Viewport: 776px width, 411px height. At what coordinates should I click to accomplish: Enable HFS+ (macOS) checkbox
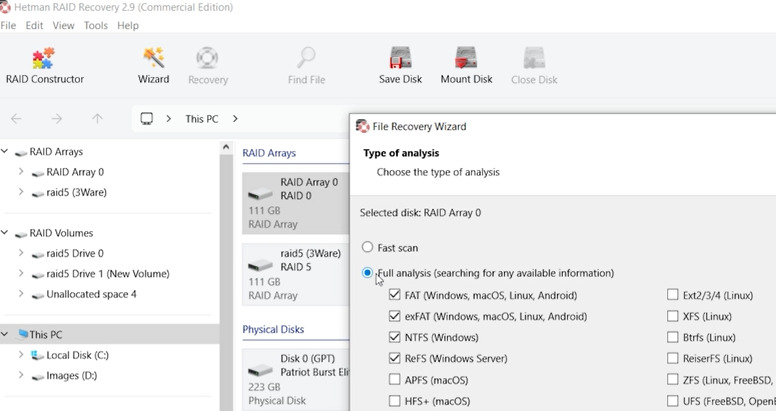click(x=394, y=401)
